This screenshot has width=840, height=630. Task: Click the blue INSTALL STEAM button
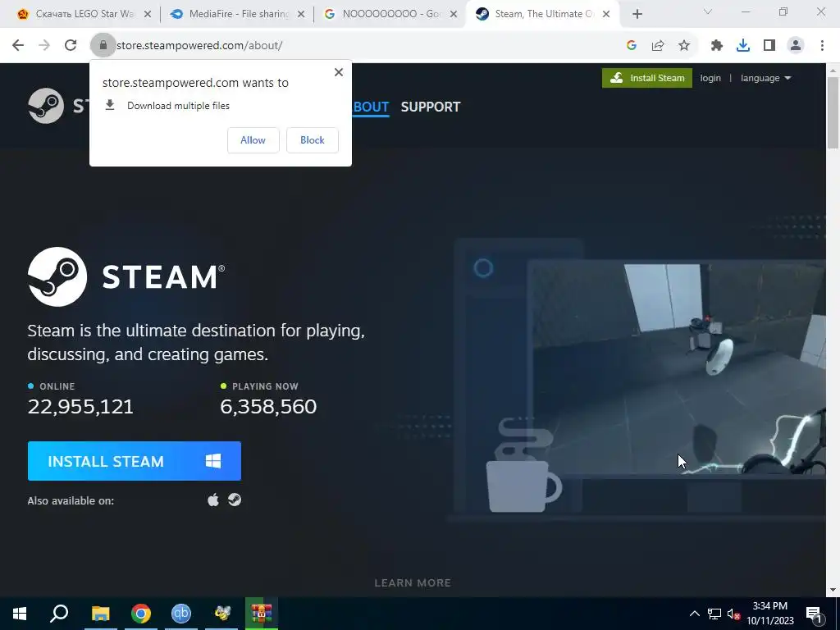pyautogui.click(x=135, y=461)
